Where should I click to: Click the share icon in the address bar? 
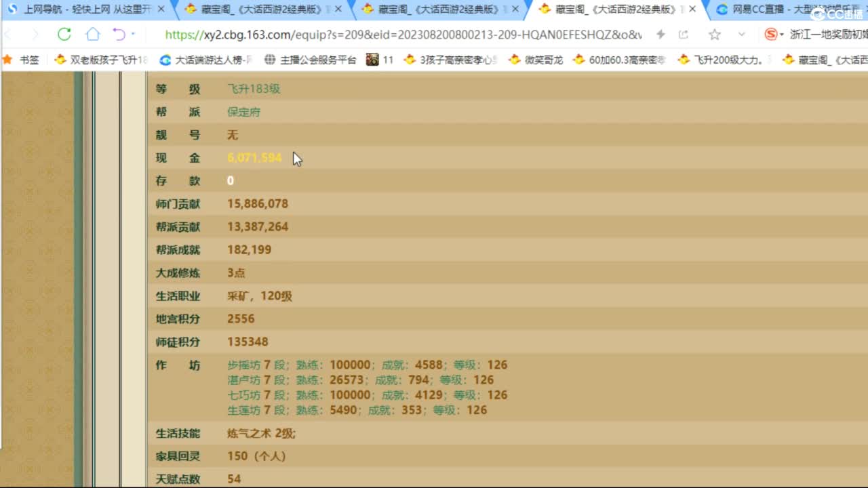pos(683,35)
